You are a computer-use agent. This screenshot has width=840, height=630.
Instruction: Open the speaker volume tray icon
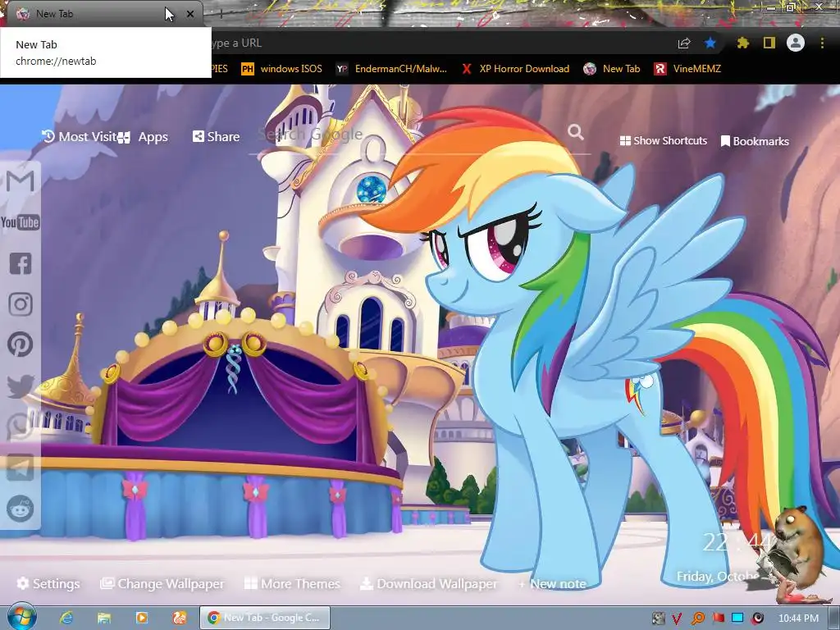point(757,619)
